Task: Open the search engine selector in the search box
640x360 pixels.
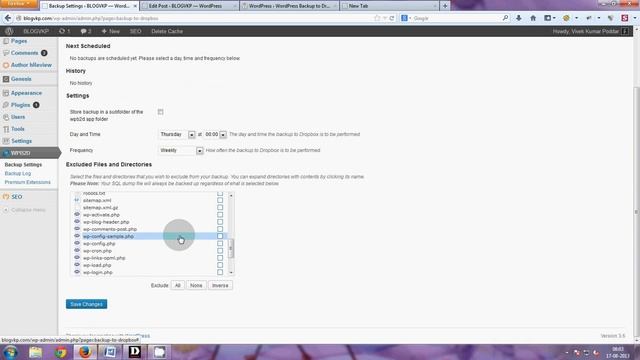Action: [406, 18]
